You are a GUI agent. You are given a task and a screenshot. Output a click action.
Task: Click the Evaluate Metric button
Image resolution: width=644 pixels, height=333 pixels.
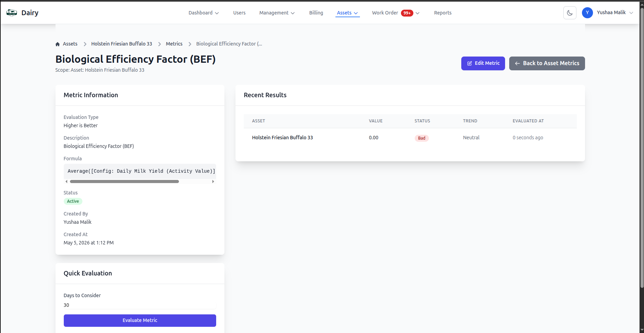(x=140, y=321)
